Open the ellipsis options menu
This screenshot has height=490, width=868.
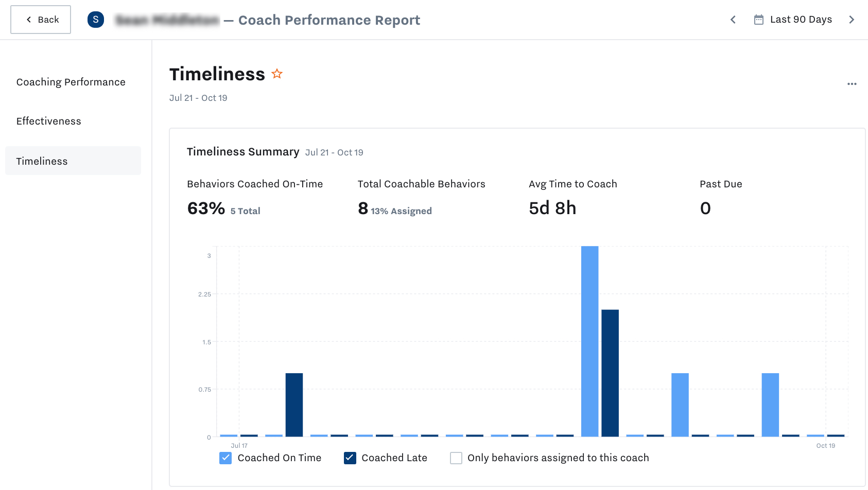coord(852,84)
